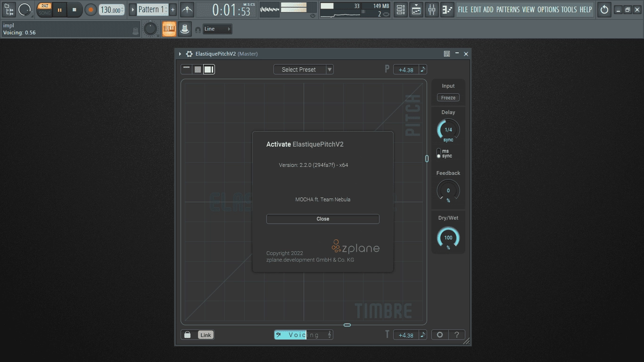Image resolution: width=644 pixels, height=362 pixels.
Task: Click the 130.000 tempo field
Action: click(112, 10)
